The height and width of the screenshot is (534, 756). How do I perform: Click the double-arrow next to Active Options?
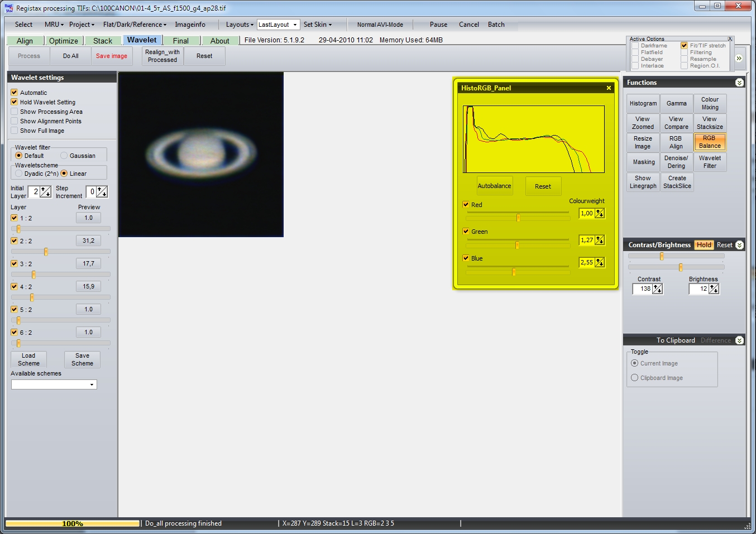pos(739,58)
